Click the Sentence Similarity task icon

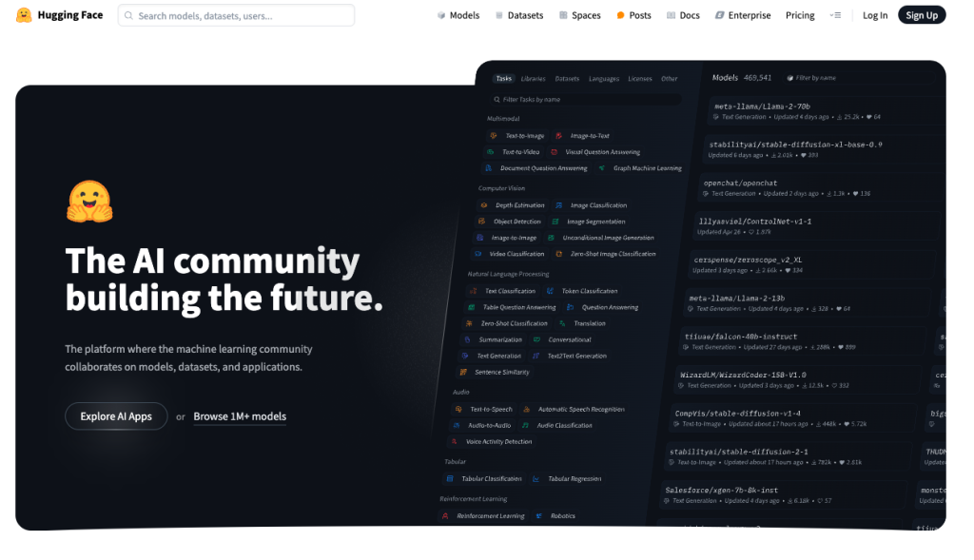[x=463, y=372]
